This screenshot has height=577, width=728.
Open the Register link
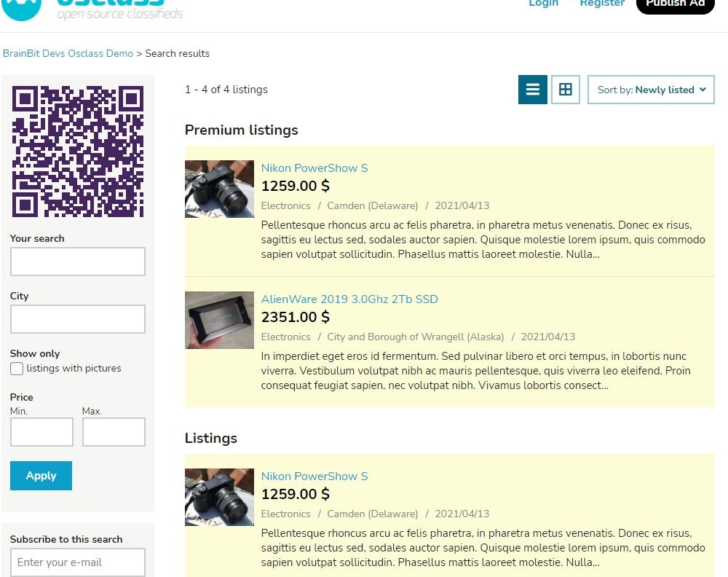click(x=601, y=4)
